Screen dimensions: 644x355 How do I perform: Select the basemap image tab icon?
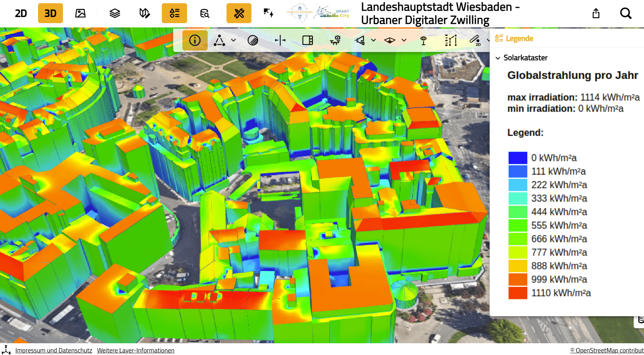80,13
